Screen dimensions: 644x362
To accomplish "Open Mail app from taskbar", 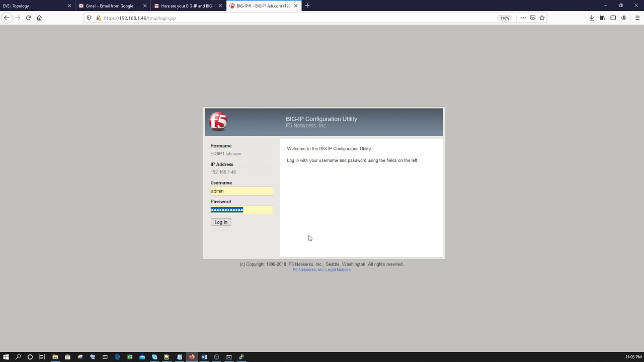I will point(142,357).
